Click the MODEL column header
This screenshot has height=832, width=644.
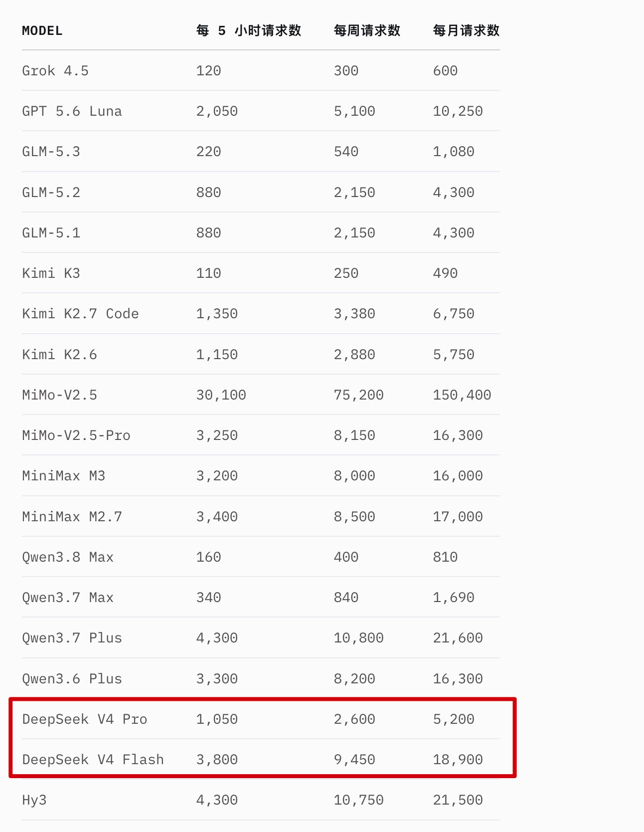tap(42, 31)
